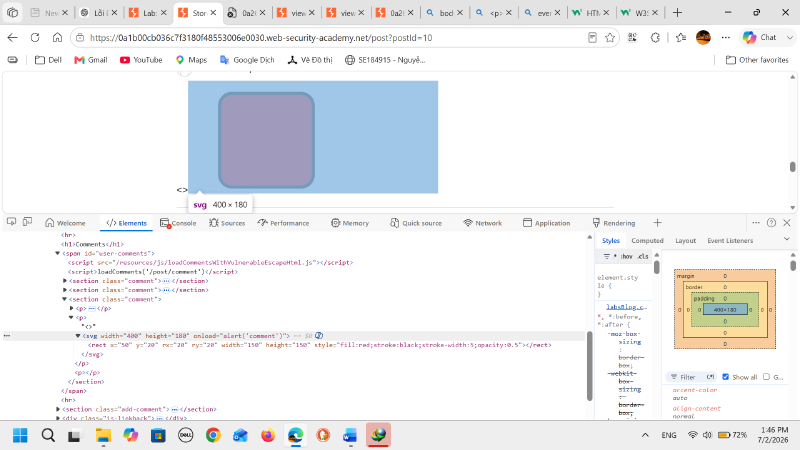800x450 pixels.
Task: Open the Quick source panel
Action: click(416, 223)
